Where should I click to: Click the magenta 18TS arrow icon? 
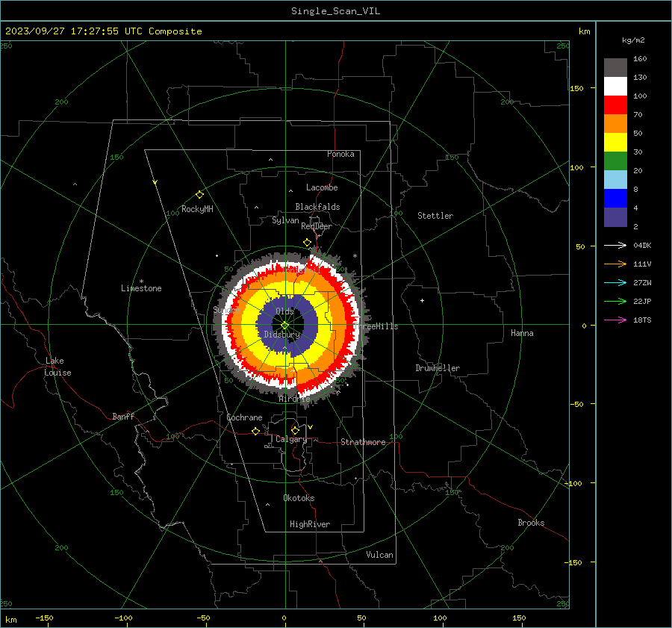615,320
